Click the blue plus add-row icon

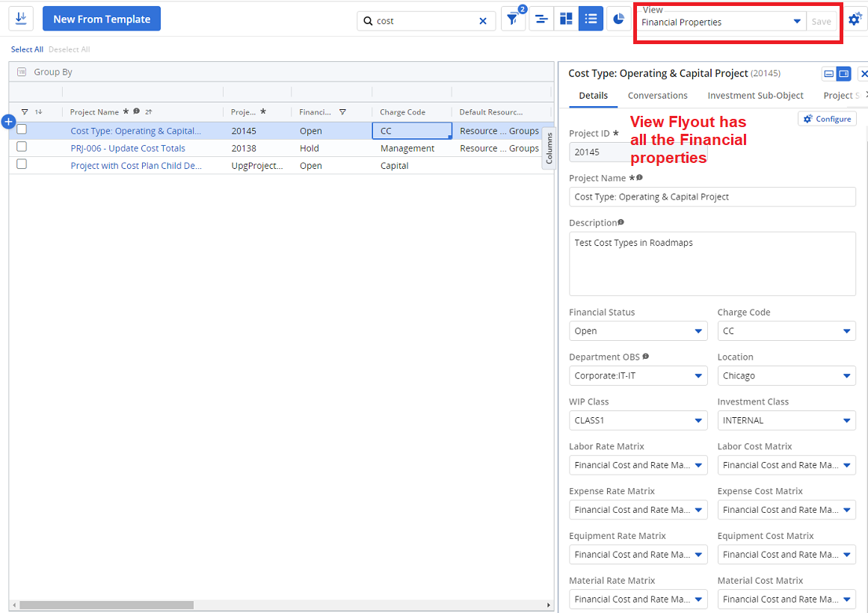click(x=9, y=122)
